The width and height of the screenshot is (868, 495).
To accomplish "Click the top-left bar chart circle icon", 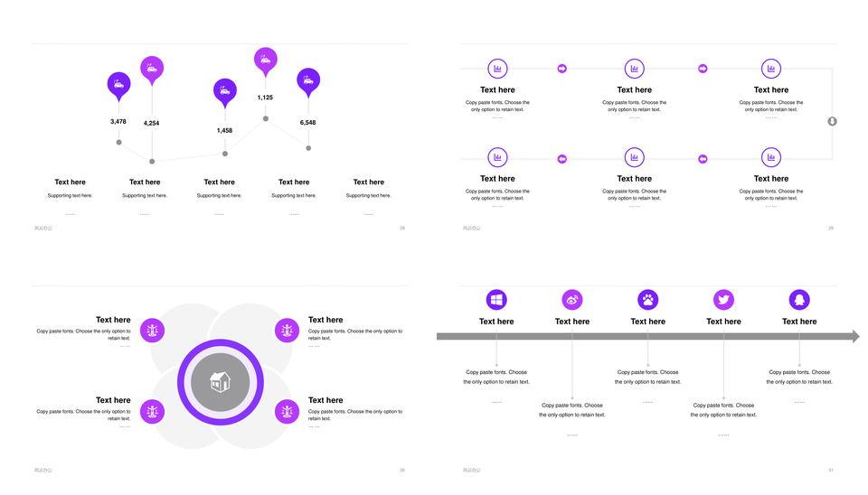I will click(x=497, y=68).
